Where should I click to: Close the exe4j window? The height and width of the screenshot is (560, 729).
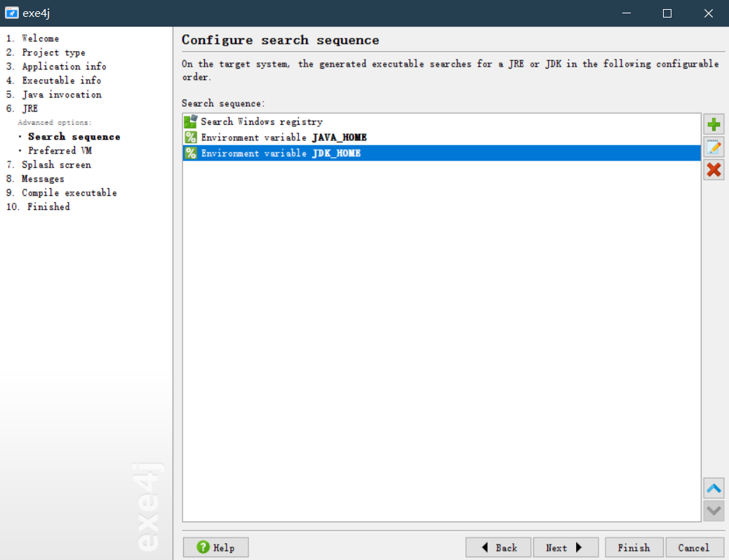708,13
